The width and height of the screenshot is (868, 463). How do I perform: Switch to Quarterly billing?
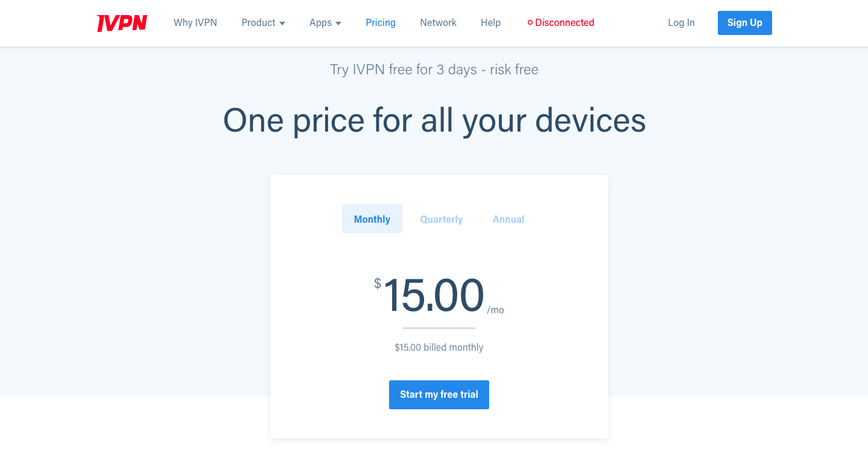[x=442, y=219]
